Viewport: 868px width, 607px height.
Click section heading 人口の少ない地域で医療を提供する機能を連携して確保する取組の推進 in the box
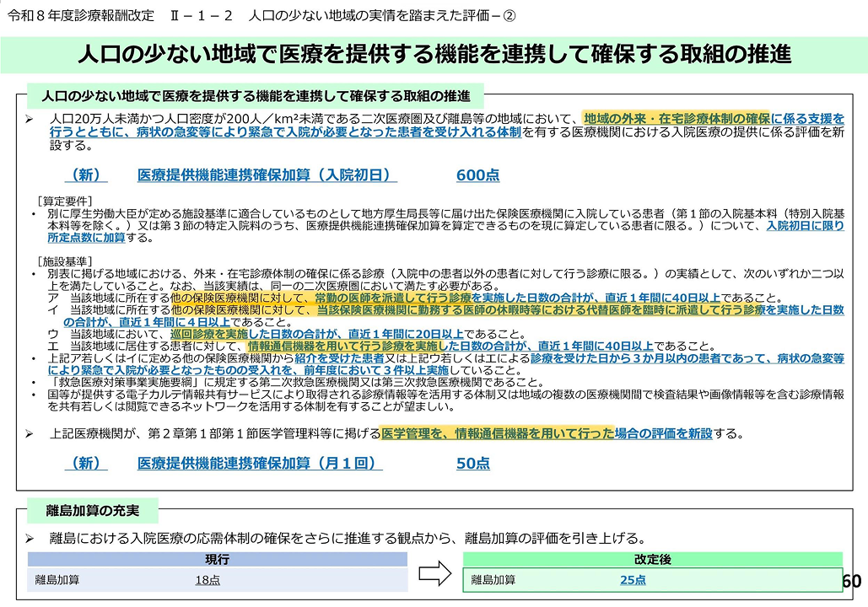coord(256,96)
